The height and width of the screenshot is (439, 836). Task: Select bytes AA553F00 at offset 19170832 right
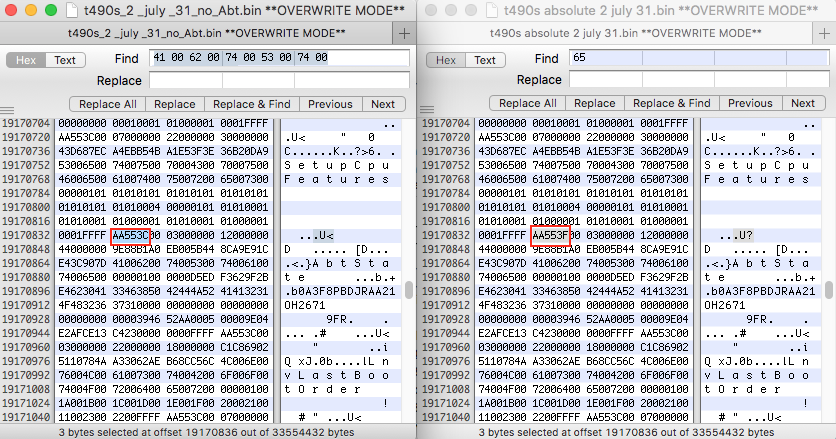pyautogui.click(x=557, y=235)
